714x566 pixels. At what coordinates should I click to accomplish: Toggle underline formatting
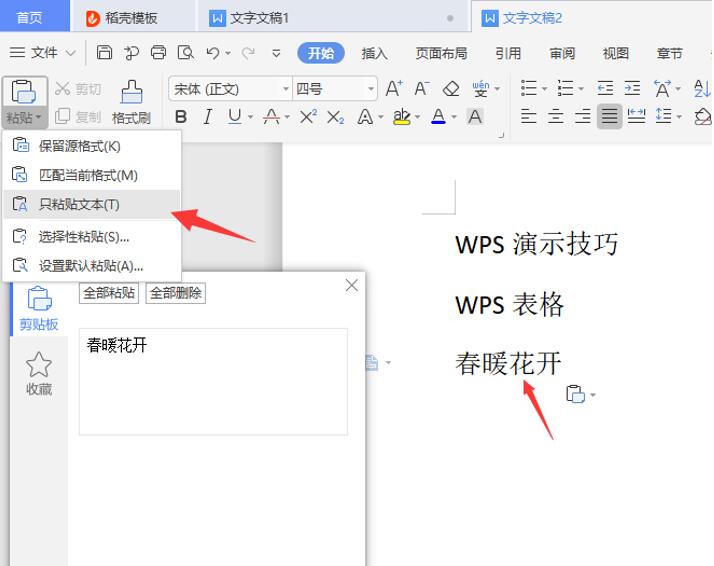tap(235, 117)
